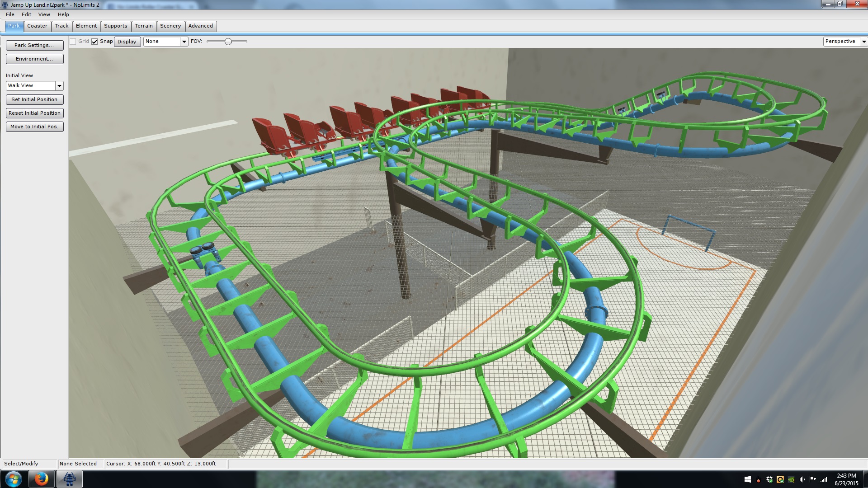This screenshot has width=868, height=488.
Task: Switch to the Supports tab
Action: tap(115, 26)
